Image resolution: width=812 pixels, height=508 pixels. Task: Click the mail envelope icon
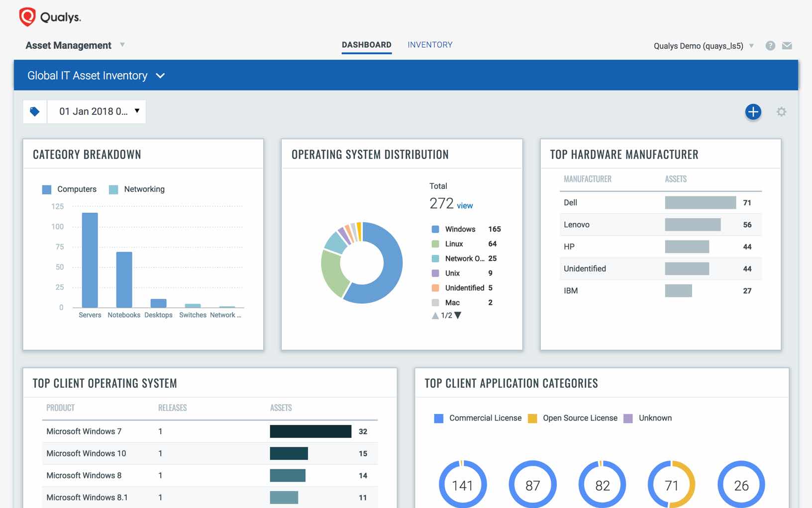coord(787,45)
